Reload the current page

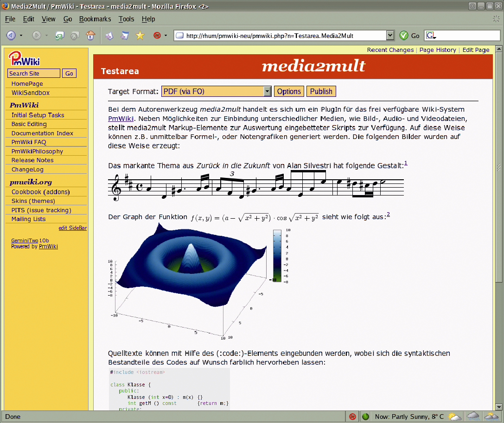click(x=59, y=35)
